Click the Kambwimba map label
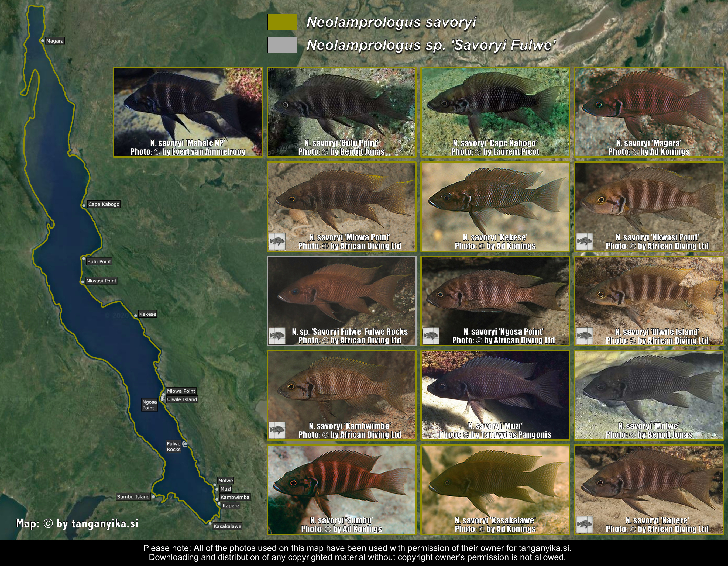This screenshot has width=728, height=566. [235, 497]
